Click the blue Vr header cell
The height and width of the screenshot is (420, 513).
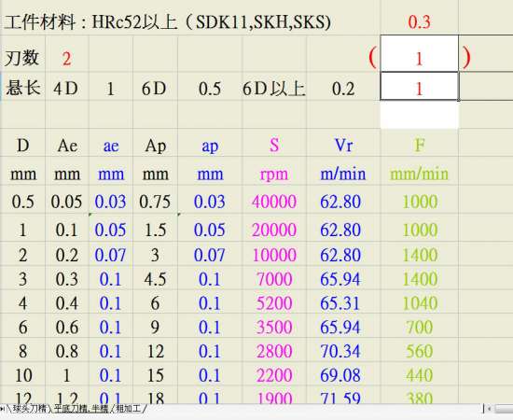(343, 145)
